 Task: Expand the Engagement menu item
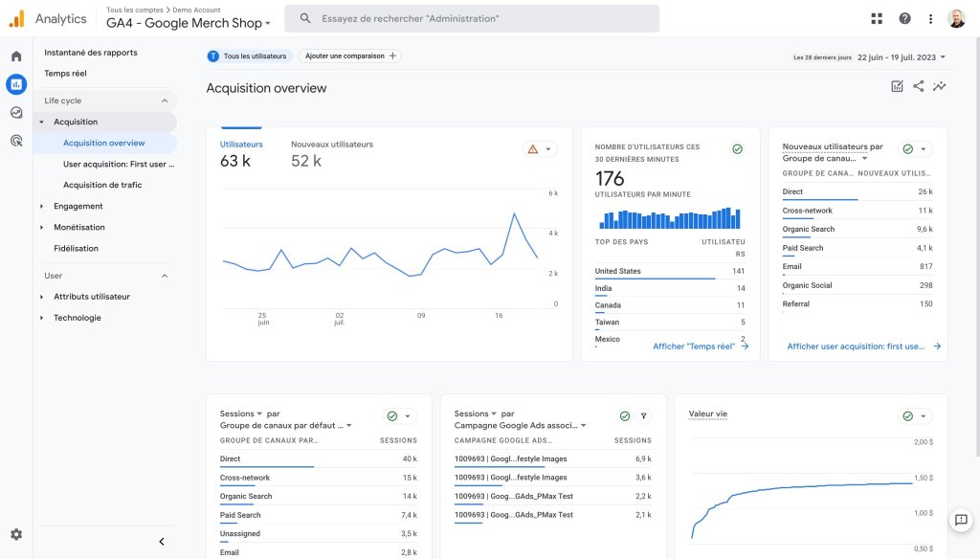tap(42, 207)
